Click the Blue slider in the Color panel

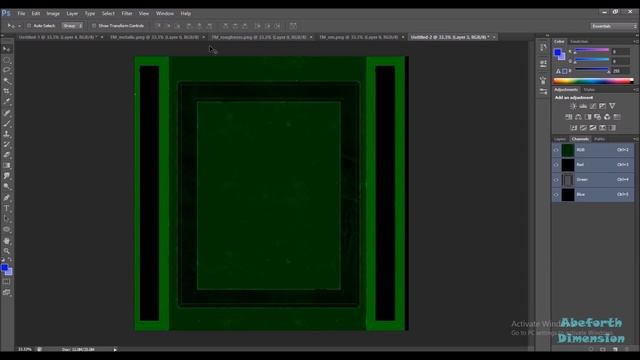(592, 69)
